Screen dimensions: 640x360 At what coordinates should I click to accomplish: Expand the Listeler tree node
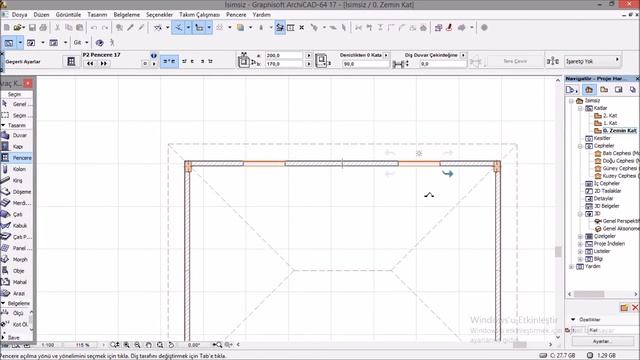[580, 251]
